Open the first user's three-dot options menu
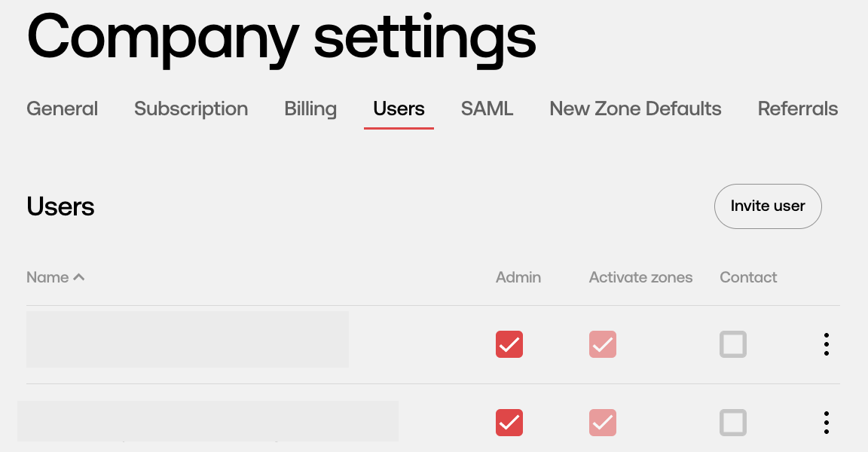Screen dimensions: 868x452 (x=826, y=344)
